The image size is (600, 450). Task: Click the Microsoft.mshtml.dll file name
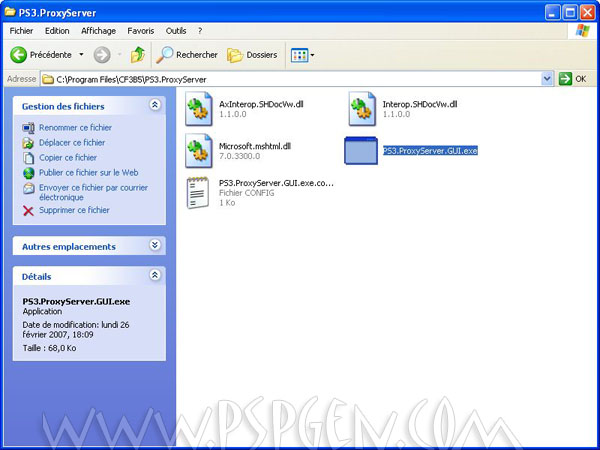(x=255, y=146)
